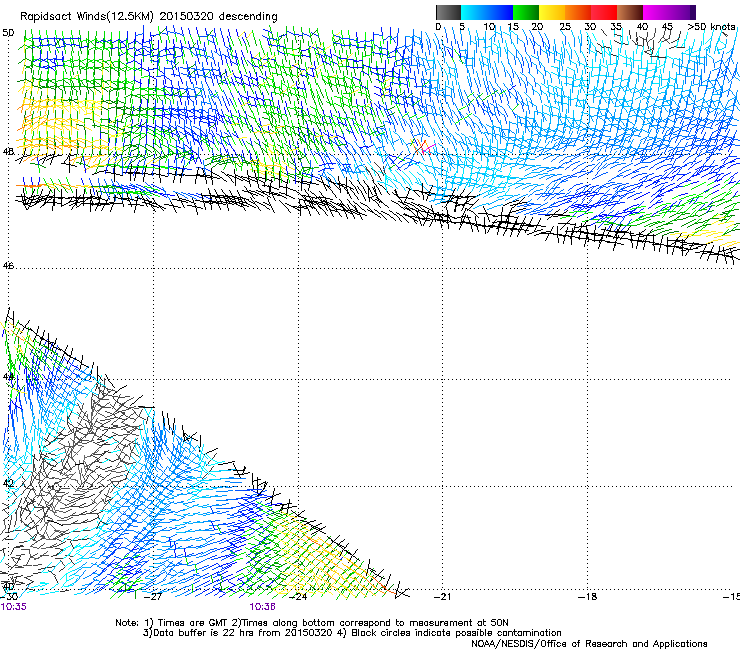Click the 'Data buffer is 22 hrs' note line
Image resolution: width=740 pixels, height=650 pixels.
coord(352,633)
